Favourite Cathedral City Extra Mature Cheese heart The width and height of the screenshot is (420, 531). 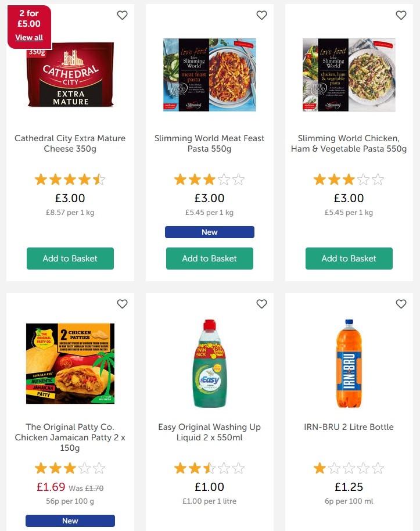click(x=122, y=15)
